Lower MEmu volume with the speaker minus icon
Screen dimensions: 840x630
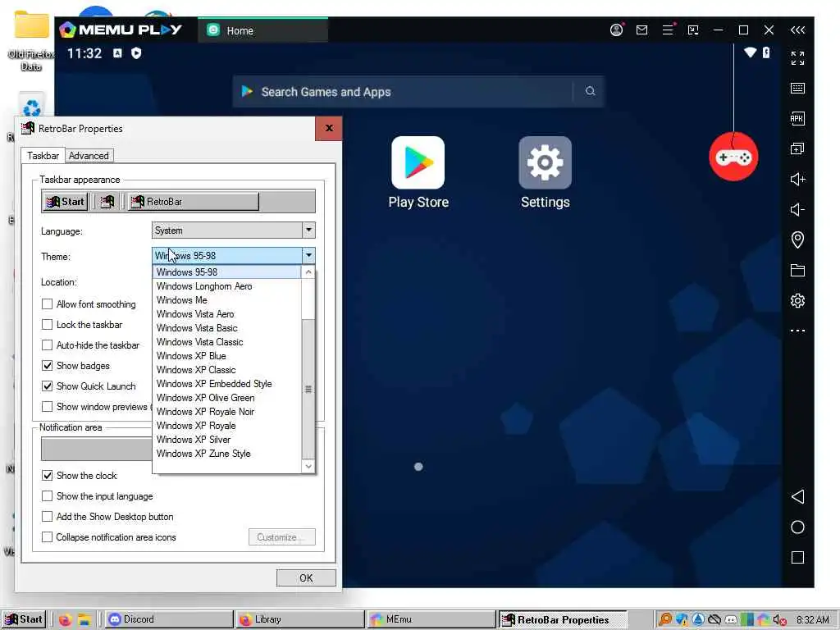(797, 209)
